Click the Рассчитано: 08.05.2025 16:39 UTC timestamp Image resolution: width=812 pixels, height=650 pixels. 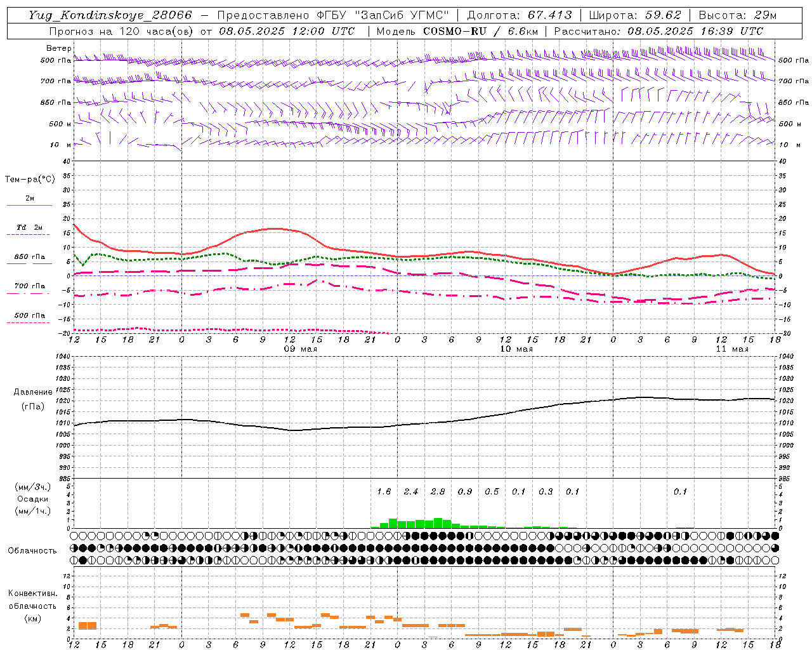(x=658, y=31)
